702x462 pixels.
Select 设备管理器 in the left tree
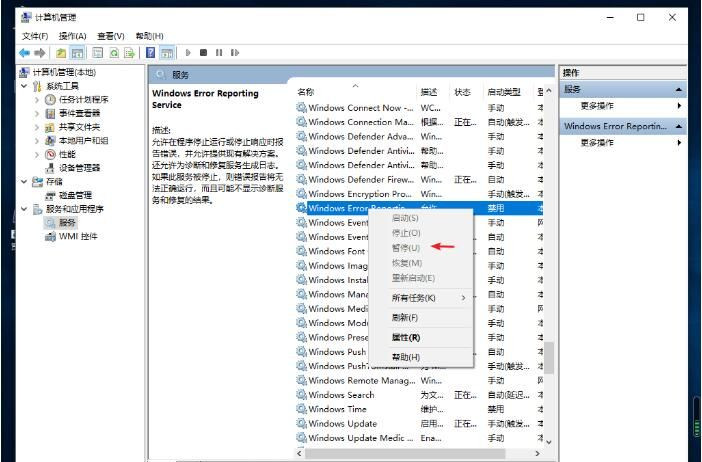point(79,168)
